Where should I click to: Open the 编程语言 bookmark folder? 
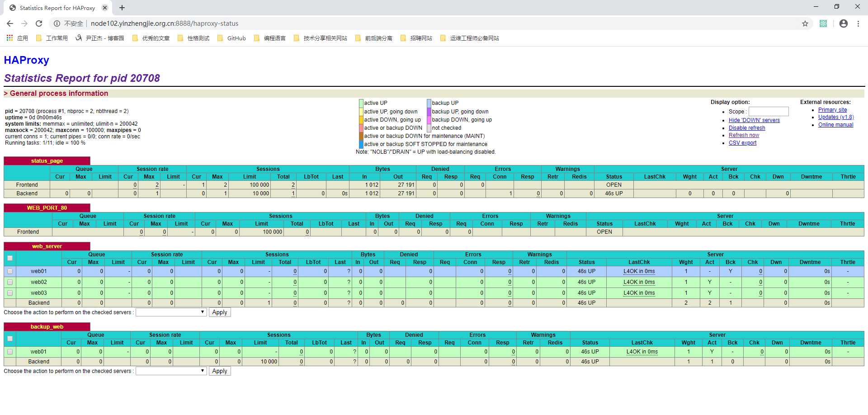[270, 38]
